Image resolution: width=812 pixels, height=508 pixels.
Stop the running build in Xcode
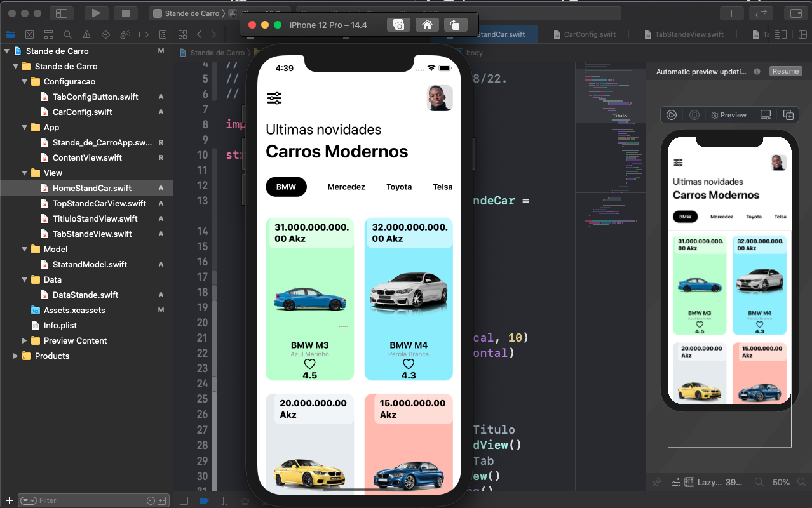[126, 13]
